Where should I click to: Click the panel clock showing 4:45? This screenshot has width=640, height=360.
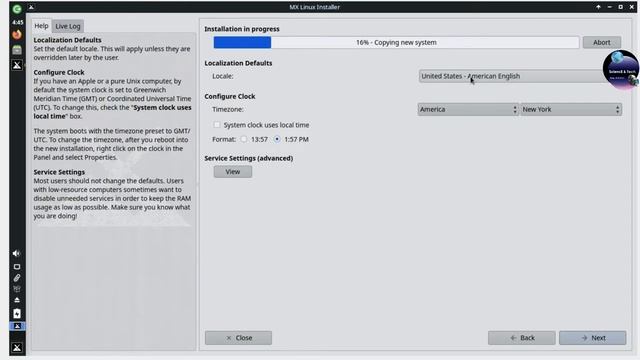(x=17, y=22)
